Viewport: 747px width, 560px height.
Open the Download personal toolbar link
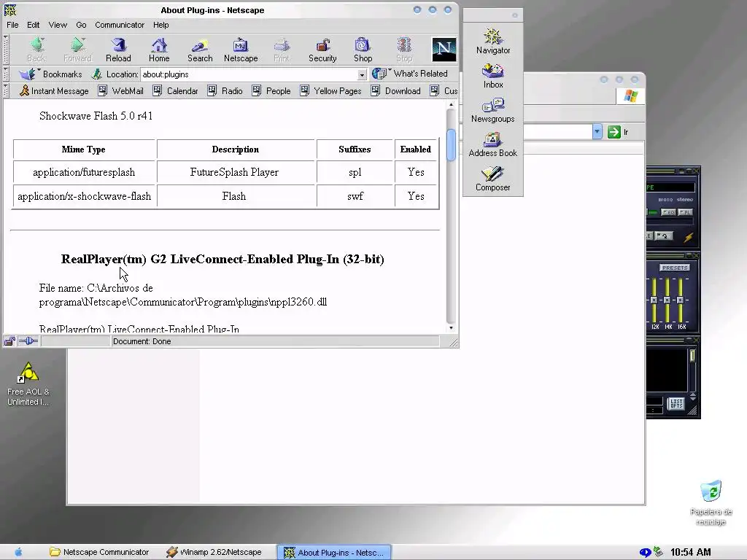click(395, 90)
